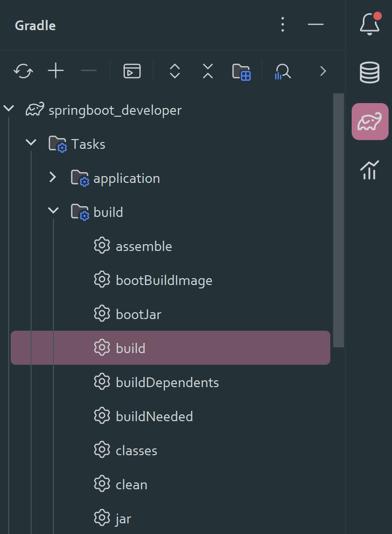Click the Download Sources folder icon
The width and height of the screenshot is (392, 534).
click(x=241, y=71)
